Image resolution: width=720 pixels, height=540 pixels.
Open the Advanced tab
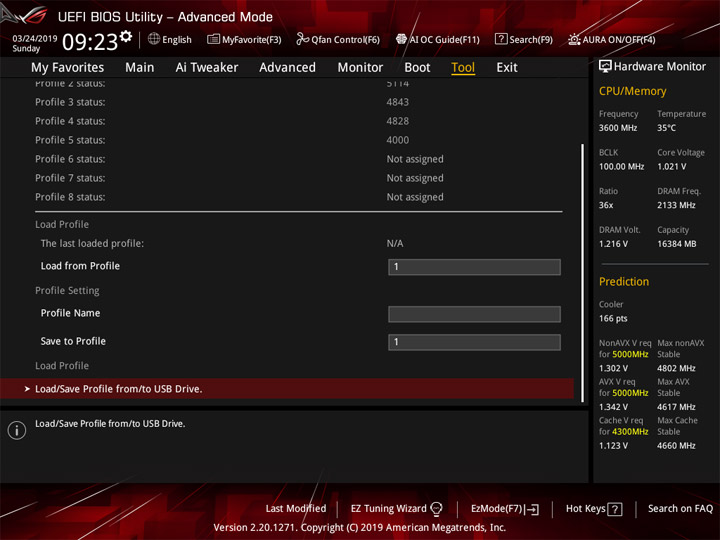pyautogui.click(x=287, y=68)
